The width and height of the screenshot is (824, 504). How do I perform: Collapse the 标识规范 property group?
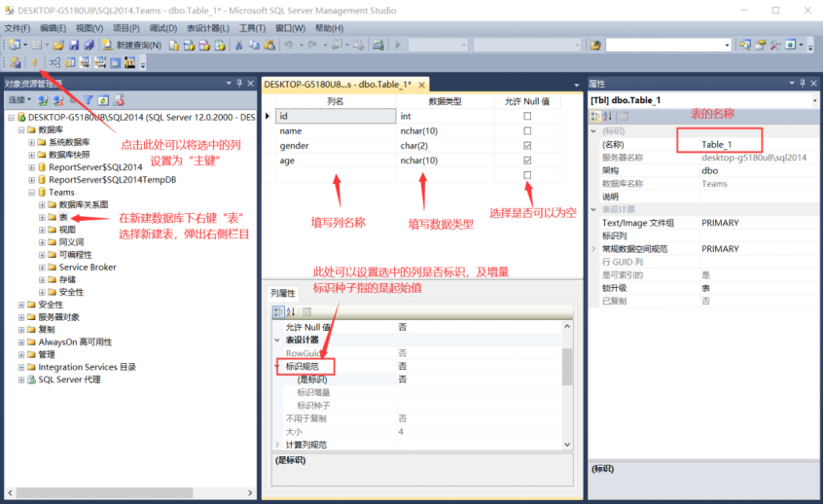[x=277, y=366]
